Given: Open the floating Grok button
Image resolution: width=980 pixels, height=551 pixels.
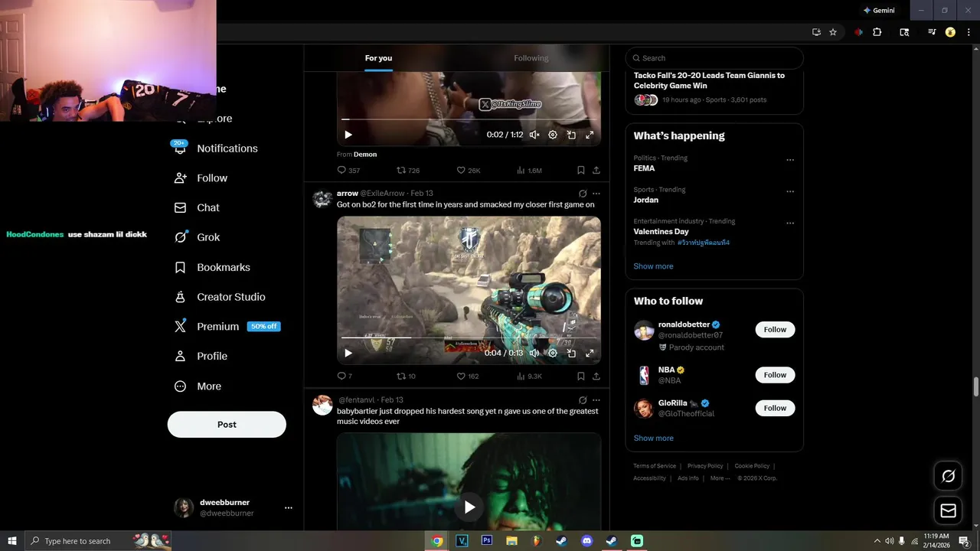Looking at the screenshot, I should 948,476.
